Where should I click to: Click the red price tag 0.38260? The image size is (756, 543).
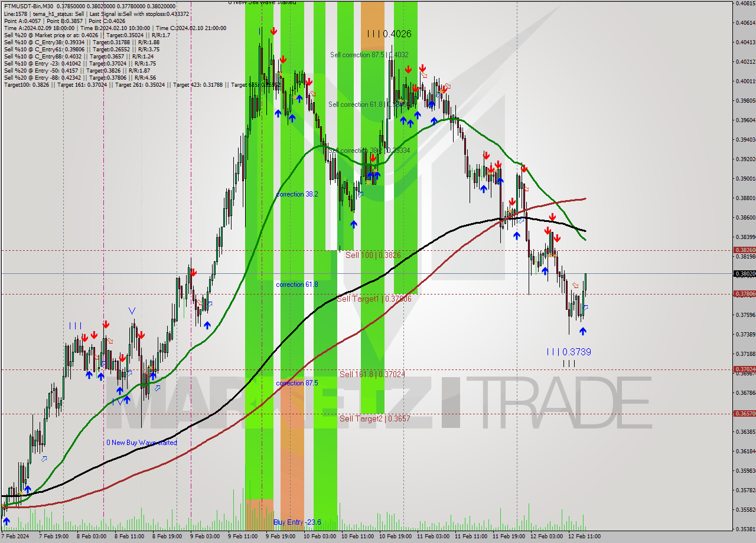click(x=744, y=250)
